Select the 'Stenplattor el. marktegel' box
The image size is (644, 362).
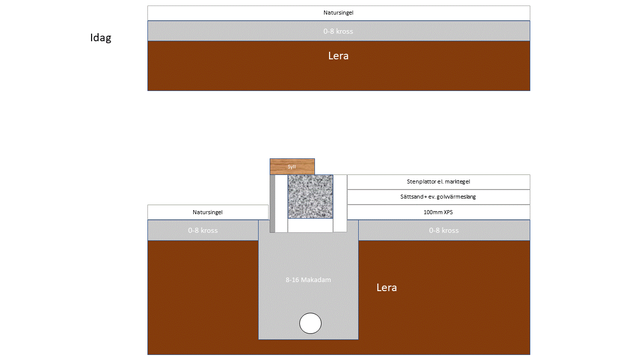439,182
